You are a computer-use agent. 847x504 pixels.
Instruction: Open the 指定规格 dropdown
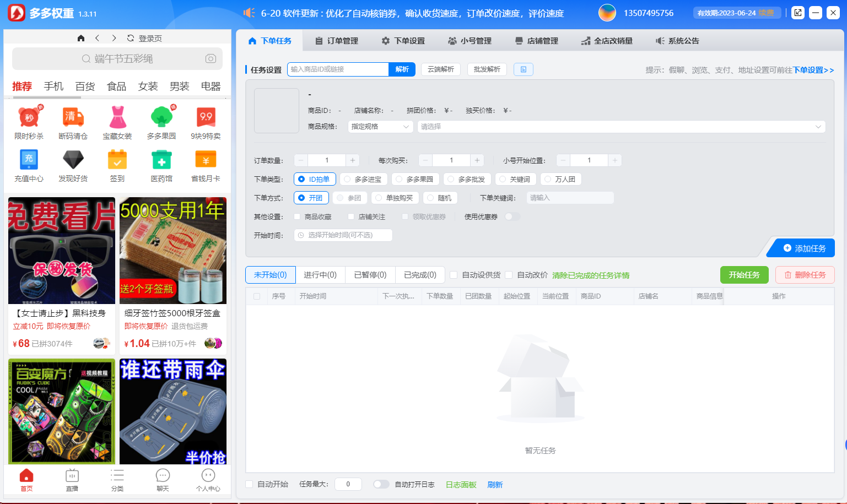(x=380, y=127)
